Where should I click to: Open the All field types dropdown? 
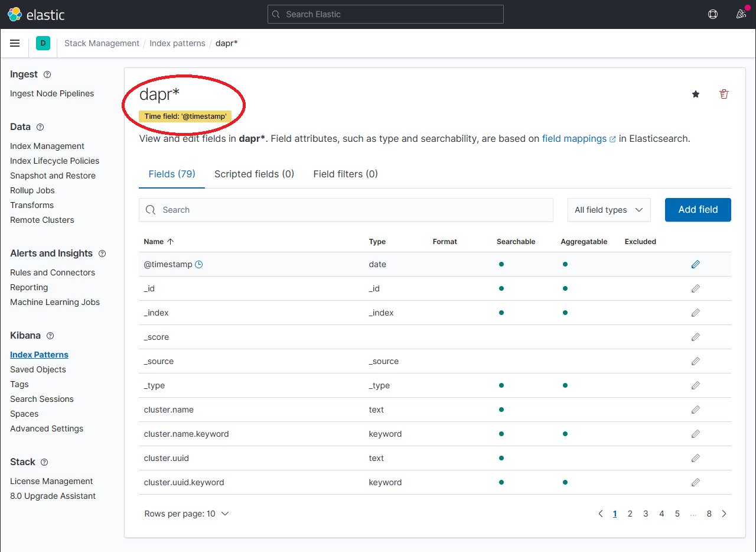(609, 210)
